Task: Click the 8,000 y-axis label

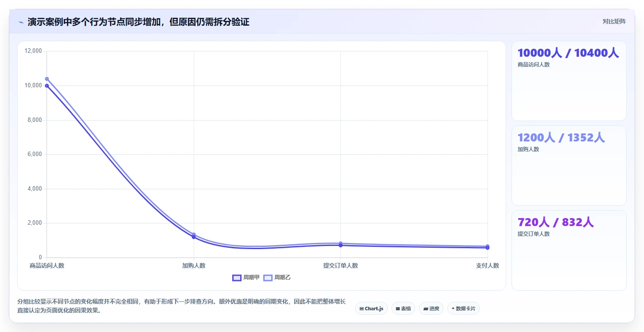Action: [x=35, y=120]
